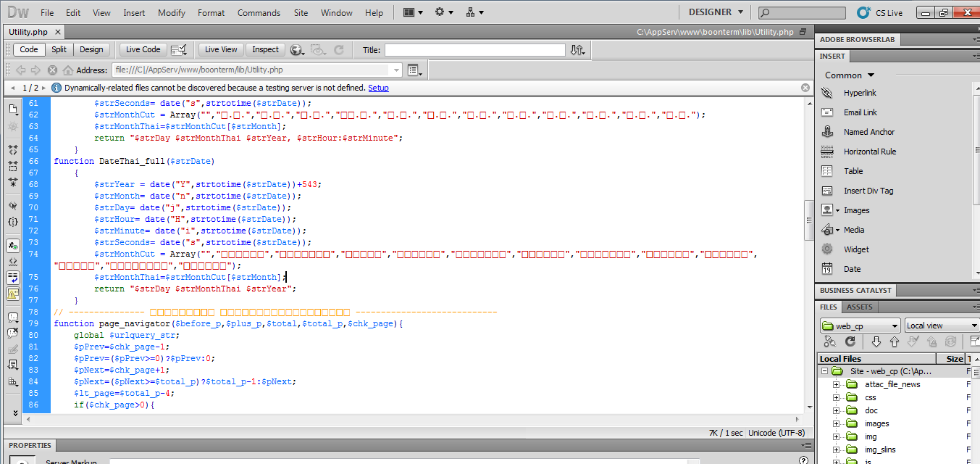Click the Open Documents icon in coding toolbar

pos(13,109)
